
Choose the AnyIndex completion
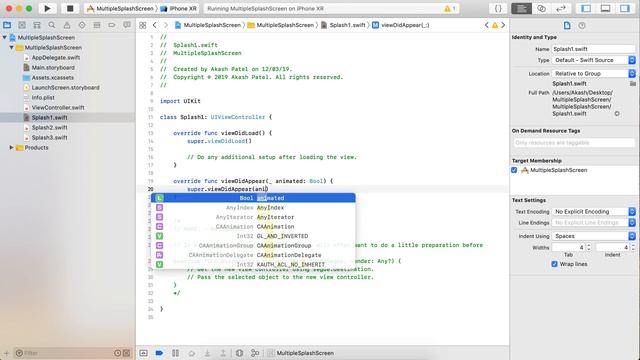tap(253, 207)
